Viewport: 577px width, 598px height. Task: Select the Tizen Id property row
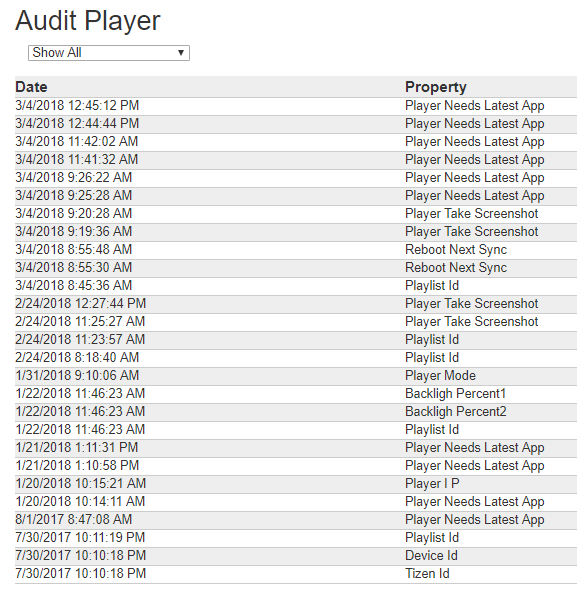(x=296, y=574)
